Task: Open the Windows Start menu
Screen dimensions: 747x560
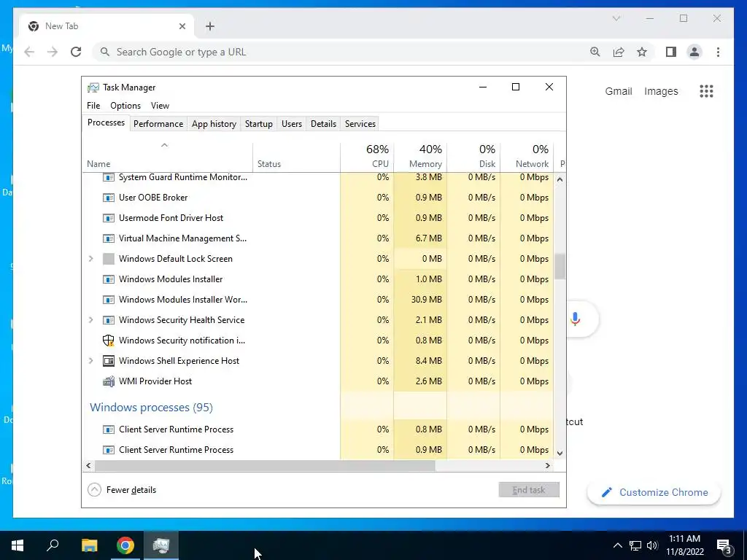Action: point(18,545)
